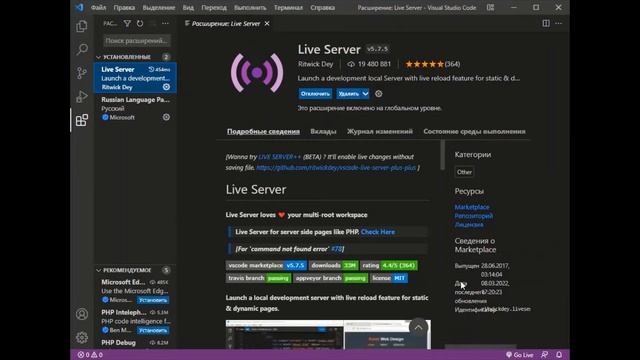Viewport: 640px width, 360px height.
Task: Open the dropdown arrow beside Удалить
Action: (x=365, y=94)
